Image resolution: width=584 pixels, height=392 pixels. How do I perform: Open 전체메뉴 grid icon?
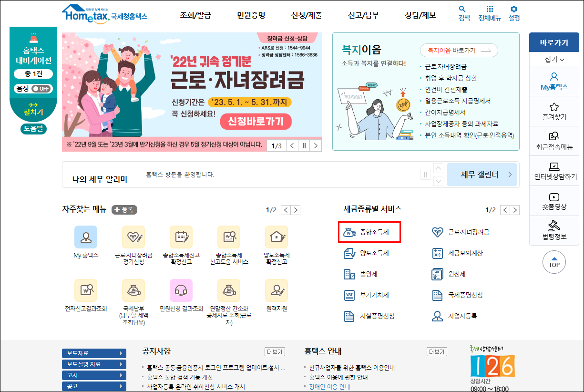click(490, 13)
